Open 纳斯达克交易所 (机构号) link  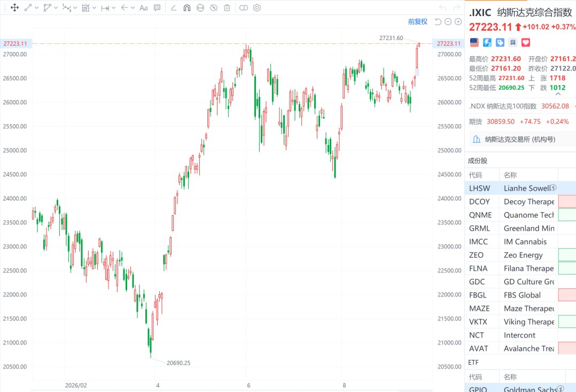click(x=520, y=139)
